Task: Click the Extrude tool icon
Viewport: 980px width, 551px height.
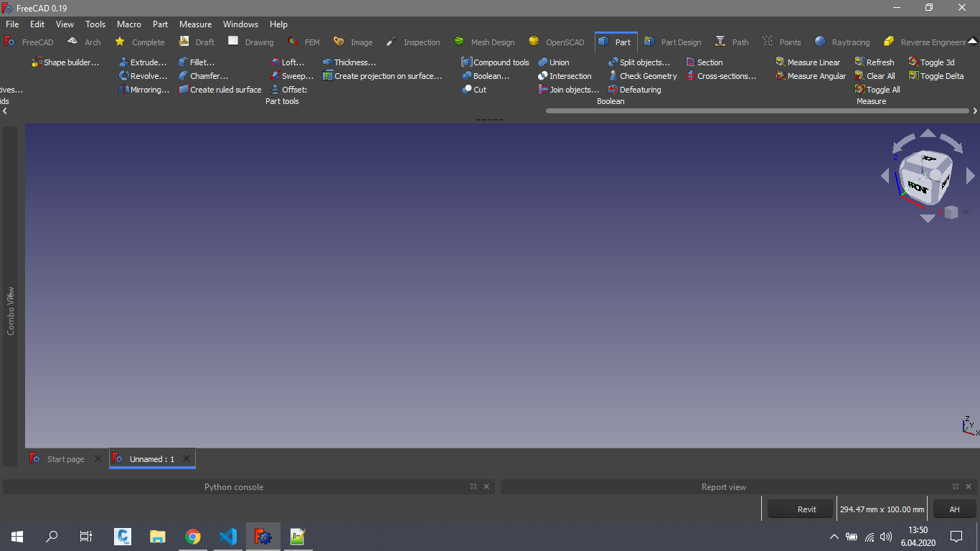Action: click(124, 62)
